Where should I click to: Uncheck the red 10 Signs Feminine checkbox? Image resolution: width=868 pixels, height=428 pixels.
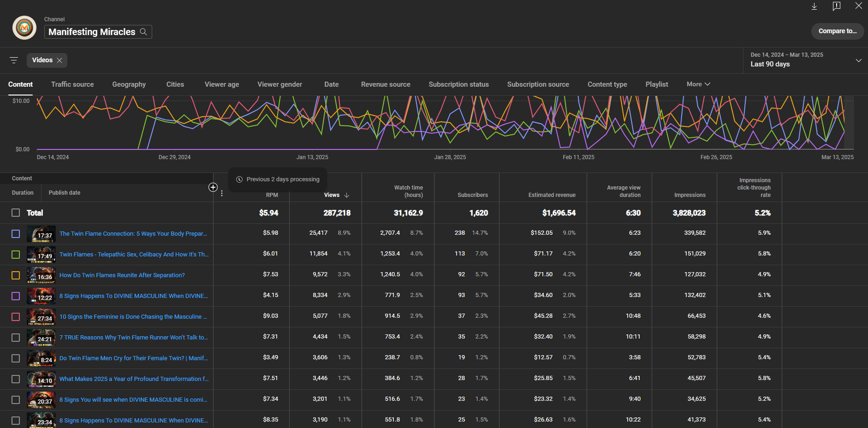click(16, 317)
